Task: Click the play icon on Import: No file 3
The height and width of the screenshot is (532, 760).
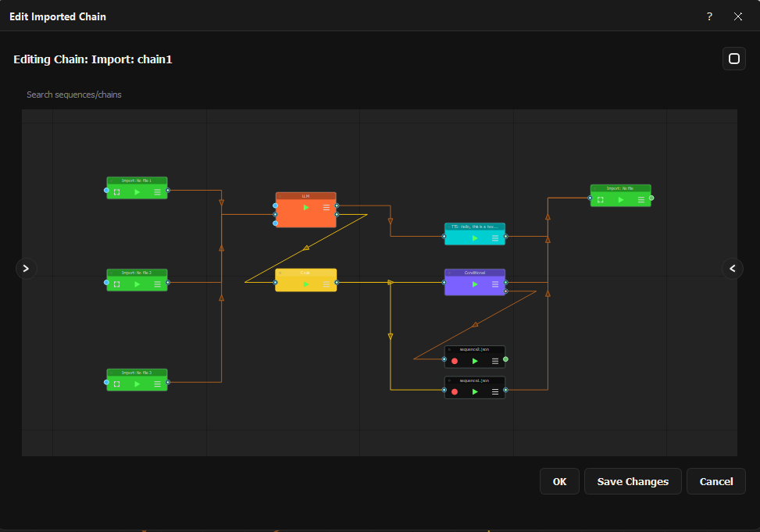Action: click(x=137, y=284)
